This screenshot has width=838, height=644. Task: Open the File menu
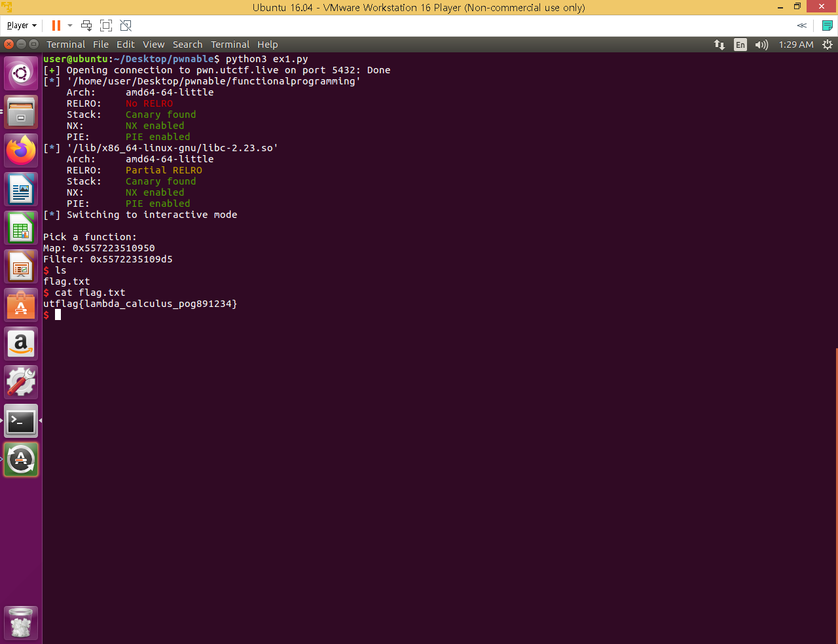click(101, 45)
